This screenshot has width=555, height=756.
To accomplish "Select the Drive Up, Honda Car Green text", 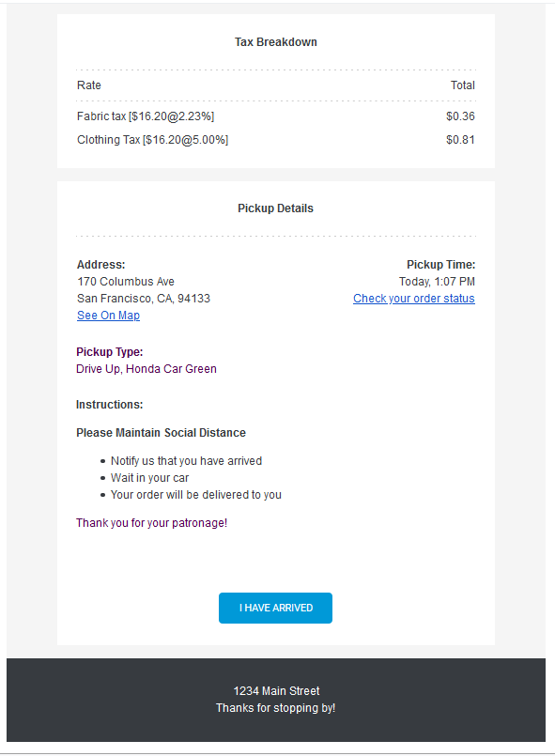I will pos(146,368).
